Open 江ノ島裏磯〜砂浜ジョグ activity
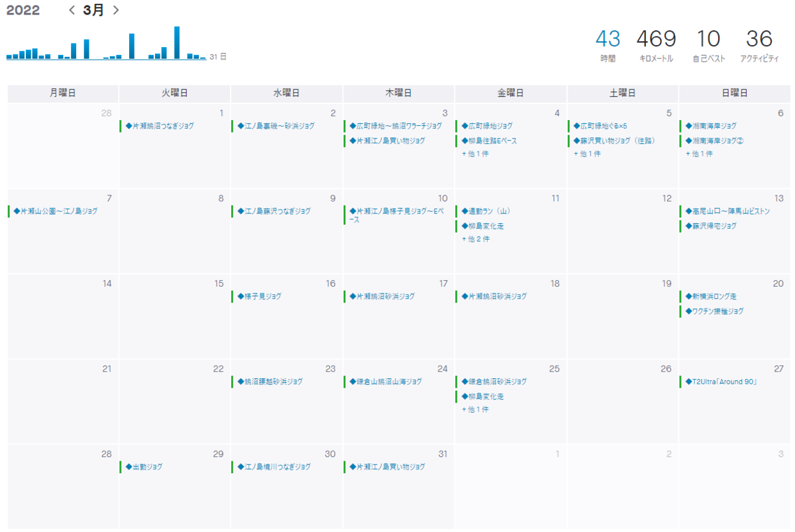The height and width of the screenshot is (532, 795). (x=276, y=126)
